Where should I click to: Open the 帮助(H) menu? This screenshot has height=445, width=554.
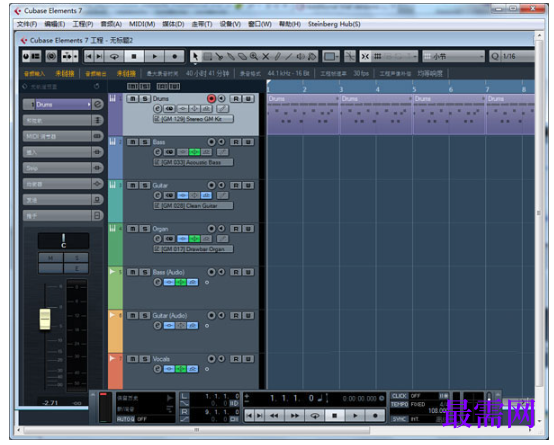[290, 24]
